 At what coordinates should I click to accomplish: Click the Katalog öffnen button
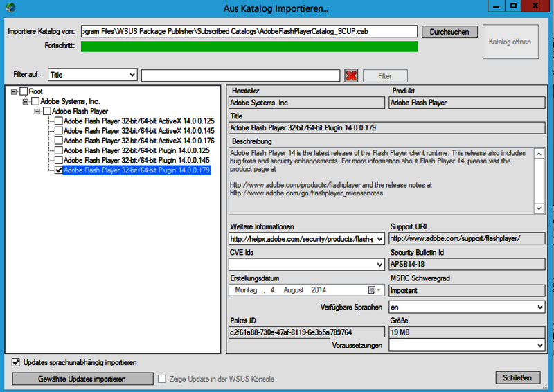510,42
